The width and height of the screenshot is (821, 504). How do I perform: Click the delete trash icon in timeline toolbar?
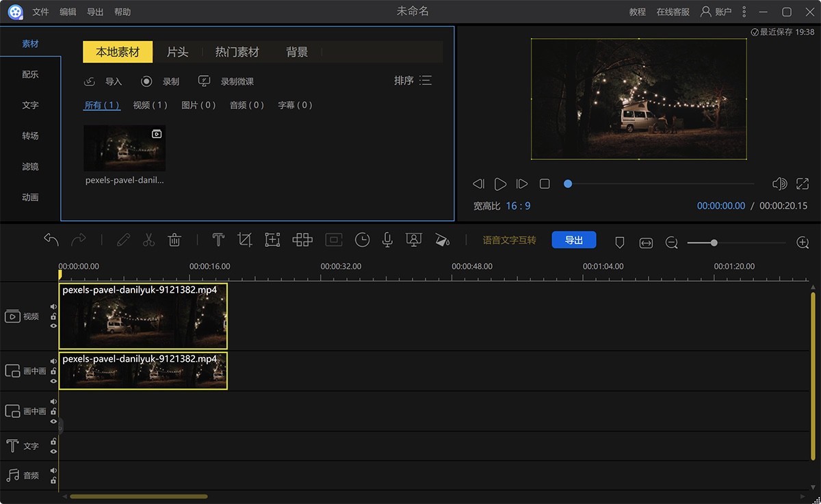174,240
